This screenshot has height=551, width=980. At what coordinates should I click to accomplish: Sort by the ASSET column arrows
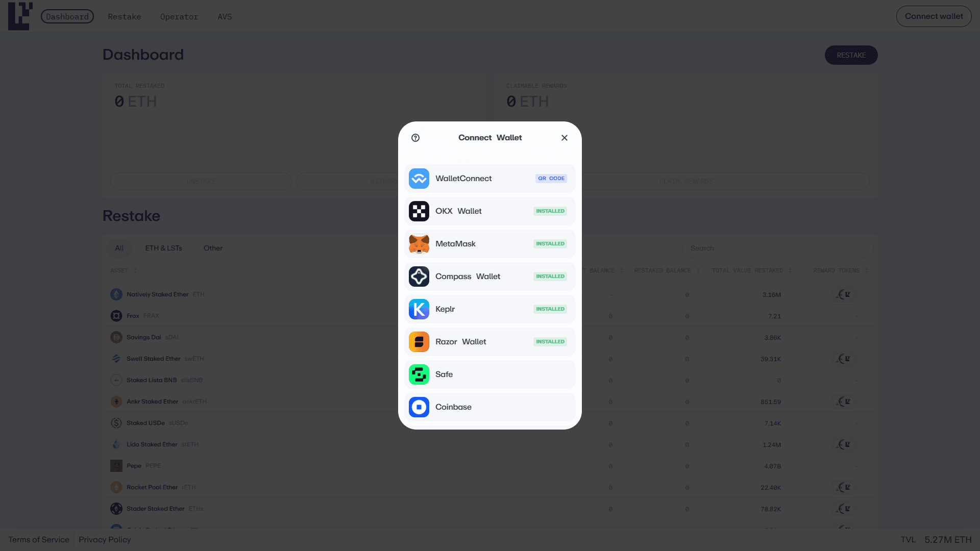tap(135, 270)
